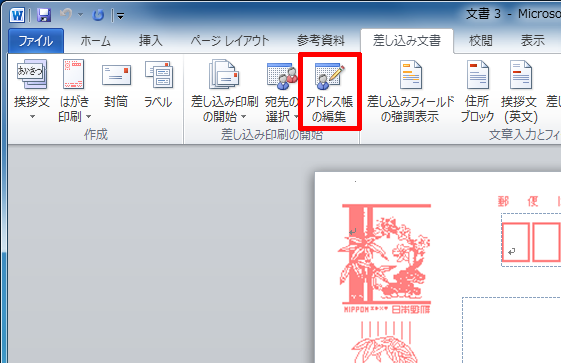Image resolution: width=561 pixels, height=363 pixels.
Task: Open the Customize Quick Access Toolbar dropdown
Action: tap(121, 16)
